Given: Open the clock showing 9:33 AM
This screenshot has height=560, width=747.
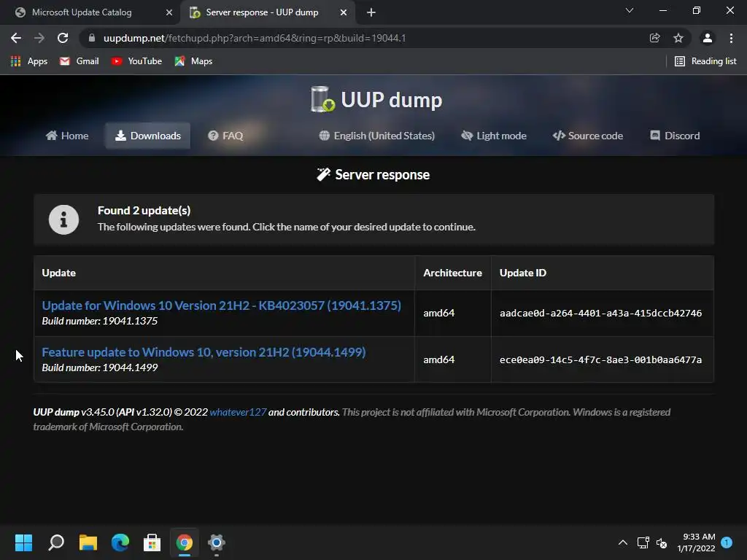Looking at the screenshot, I should (696, 542).
